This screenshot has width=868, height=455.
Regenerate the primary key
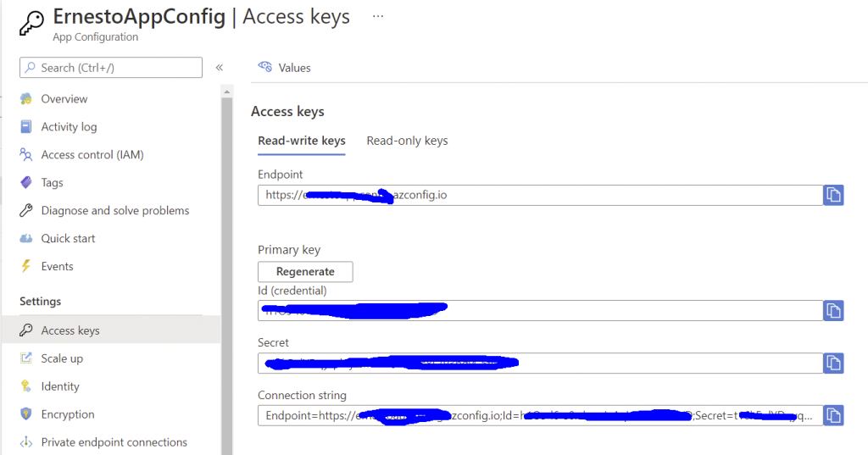305,272
